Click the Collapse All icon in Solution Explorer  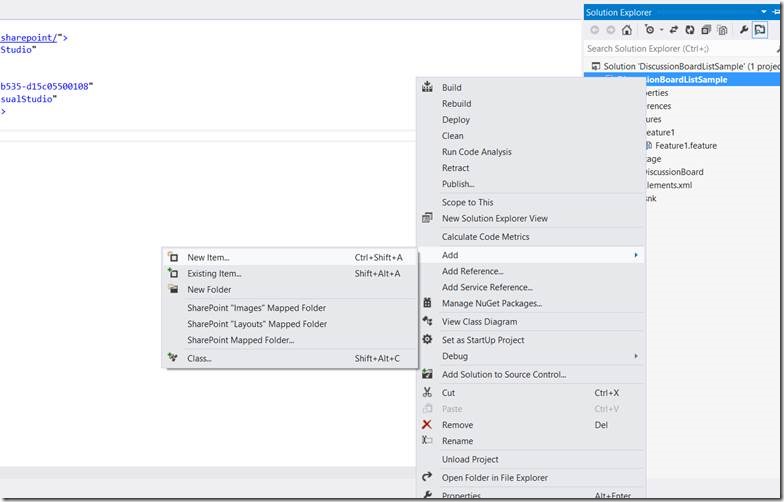click(x=706, y=30)
